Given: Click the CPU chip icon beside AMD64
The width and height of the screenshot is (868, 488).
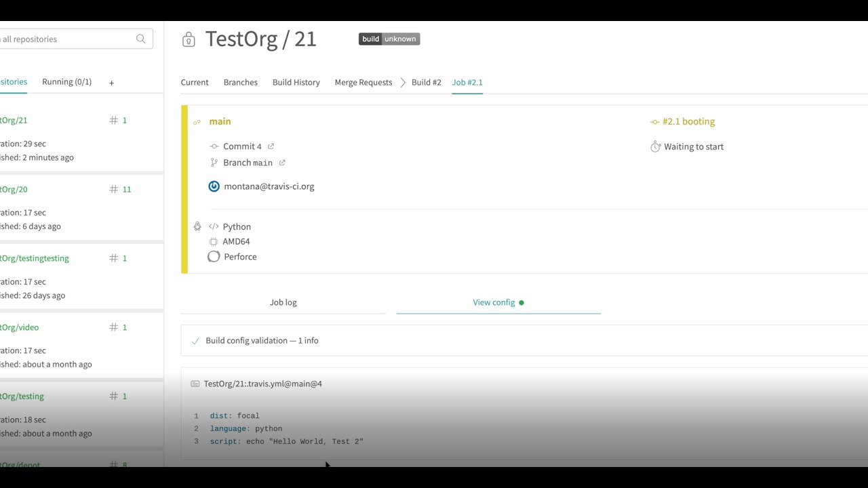Looking at the screenshot, I should pos(214,241).
